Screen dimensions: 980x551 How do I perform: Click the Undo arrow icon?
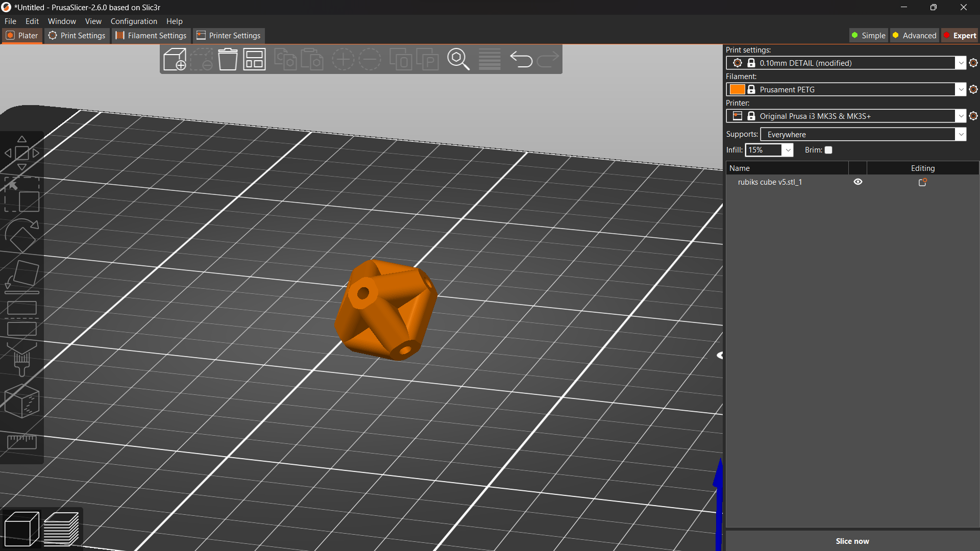point(522,59)
